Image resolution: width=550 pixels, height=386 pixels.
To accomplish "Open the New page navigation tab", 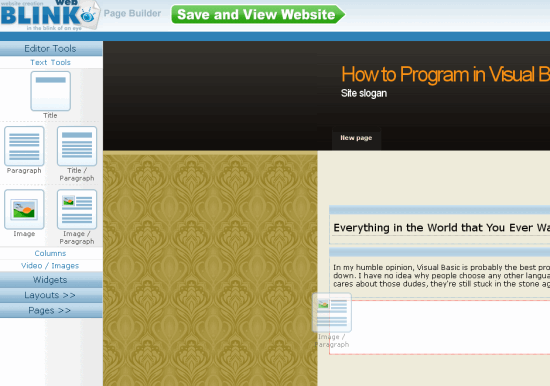I will [356, 138].
